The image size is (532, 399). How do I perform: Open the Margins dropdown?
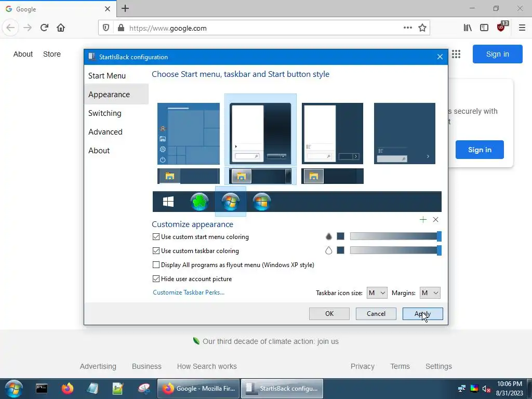point(430,293)
